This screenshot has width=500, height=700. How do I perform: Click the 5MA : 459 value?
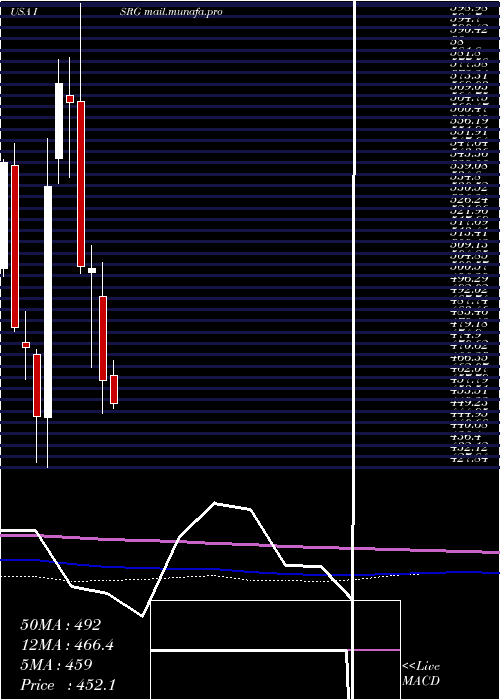pos(56,665)
